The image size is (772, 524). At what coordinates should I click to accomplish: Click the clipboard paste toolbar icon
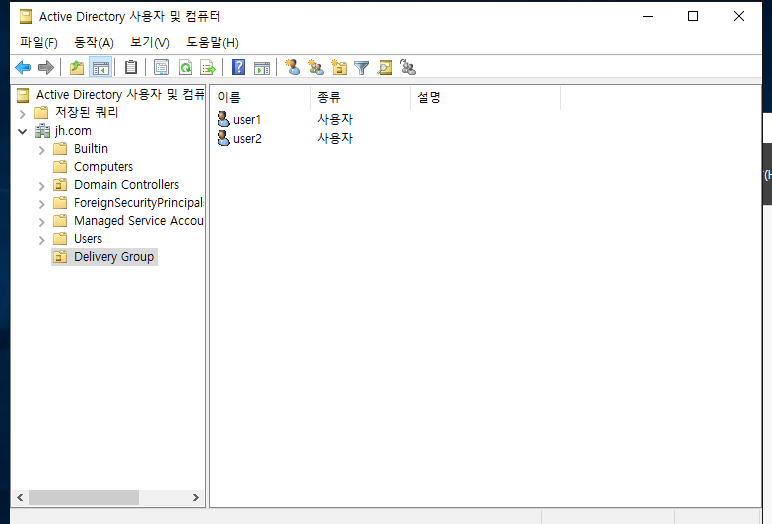[x=131, y=67]
